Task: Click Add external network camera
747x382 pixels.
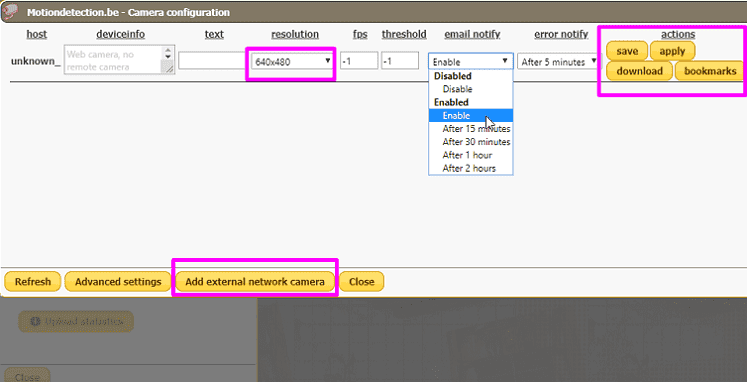Action: pyautogui.click(x=255, y=281)
